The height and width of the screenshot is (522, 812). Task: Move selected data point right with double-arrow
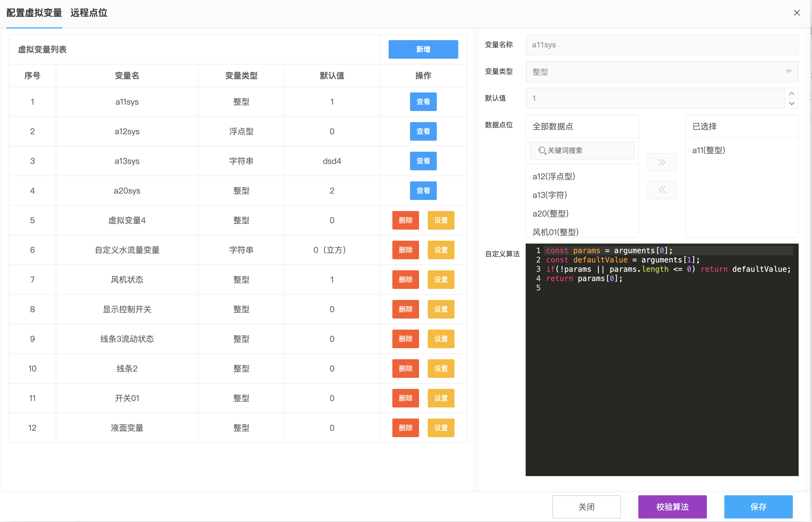(x=662, y=162)
